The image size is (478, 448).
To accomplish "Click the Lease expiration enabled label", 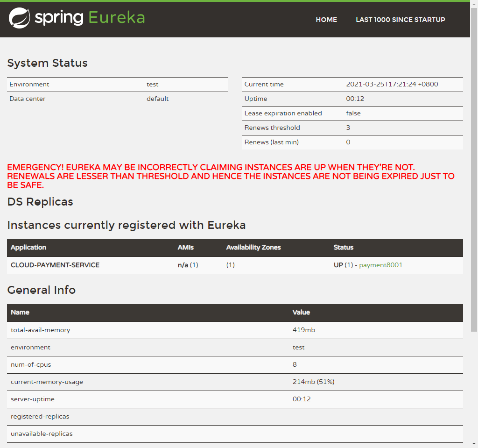I will (283, 113).
